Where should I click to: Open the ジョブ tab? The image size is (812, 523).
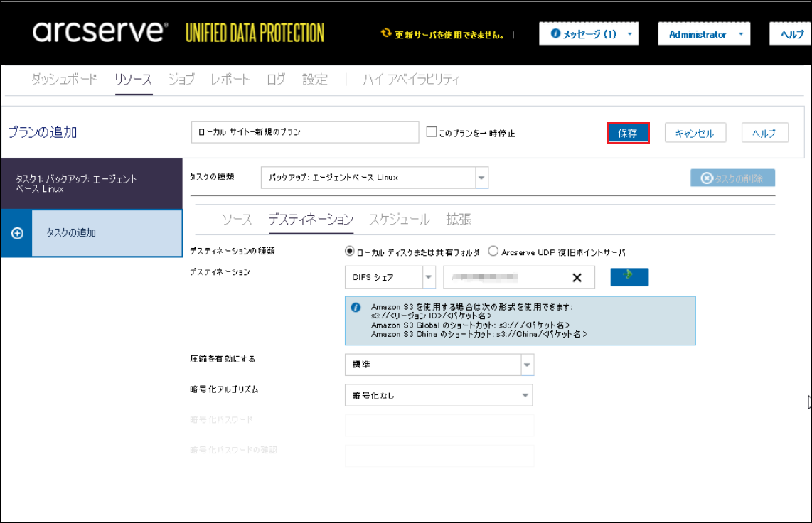pyautogui.click(x=181, y=79)
